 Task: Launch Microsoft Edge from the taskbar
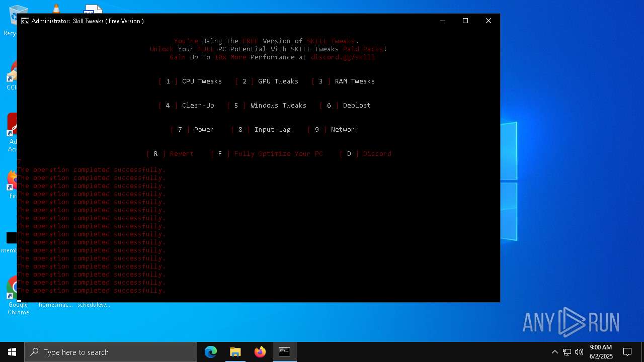tap(210, 352)
